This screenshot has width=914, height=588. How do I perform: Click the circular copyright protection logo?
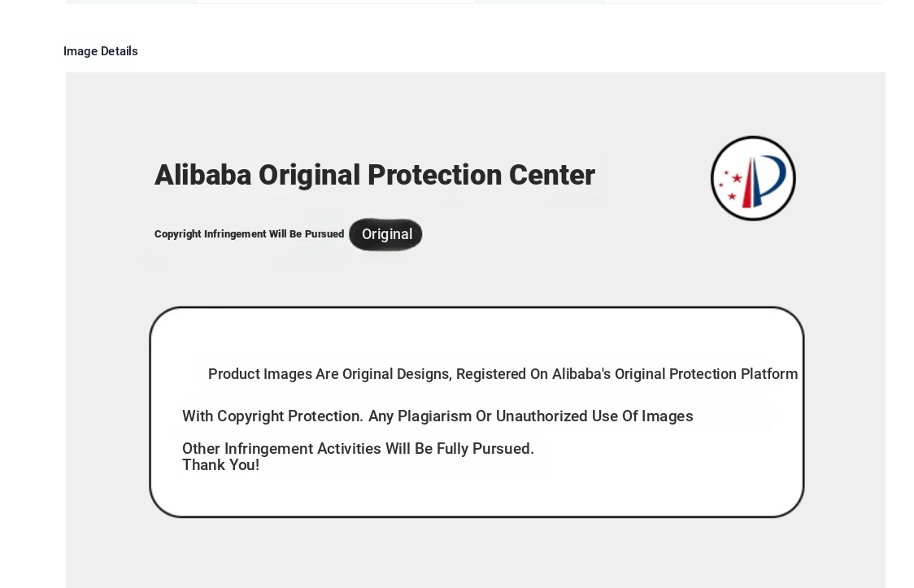tap(753, 178)
